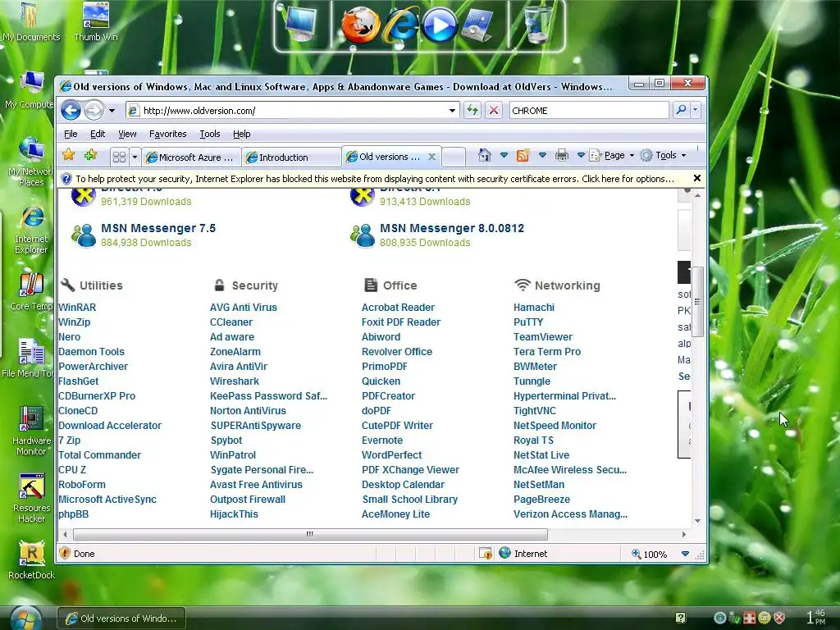
Task: Open the Favorites menu
Action: tap(167, 134)
